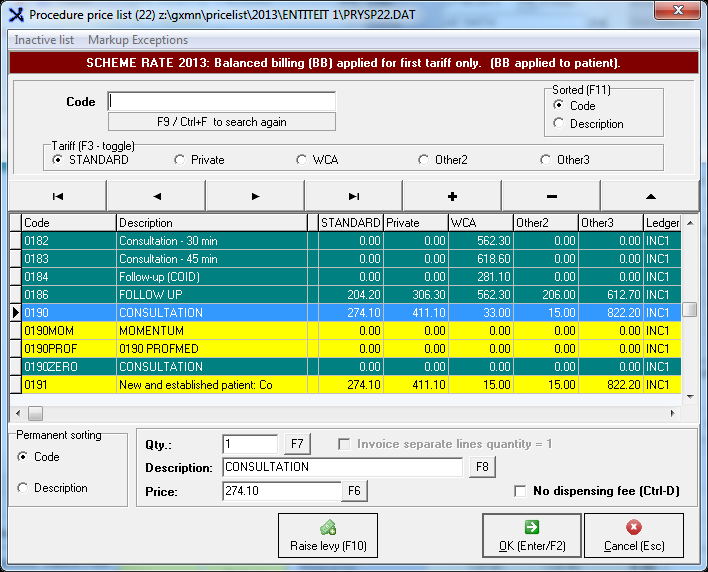The width and height of the screenshot is (708, 572).
Task: Click the grid's vertical scrollbar thumb
Action: point(689,310)
